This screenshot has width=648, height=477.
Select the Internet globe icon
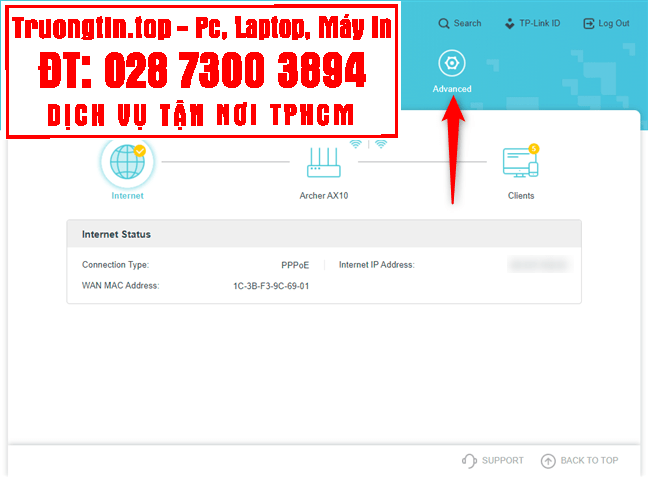click(127, 162)
